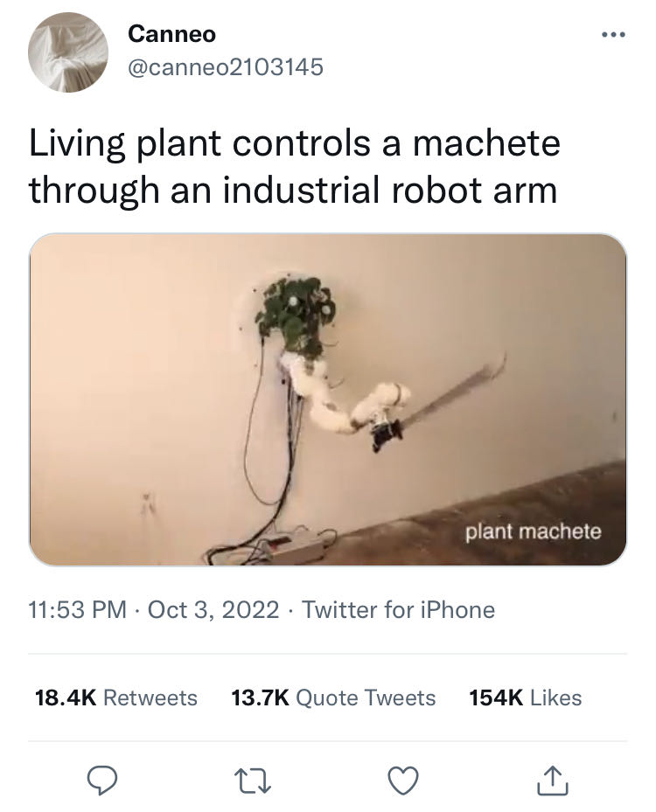Viewport: 656px width, 812px height.
Task: Open the three-dot more options menu
Action: pyautogui.click(x=613, y=35)
